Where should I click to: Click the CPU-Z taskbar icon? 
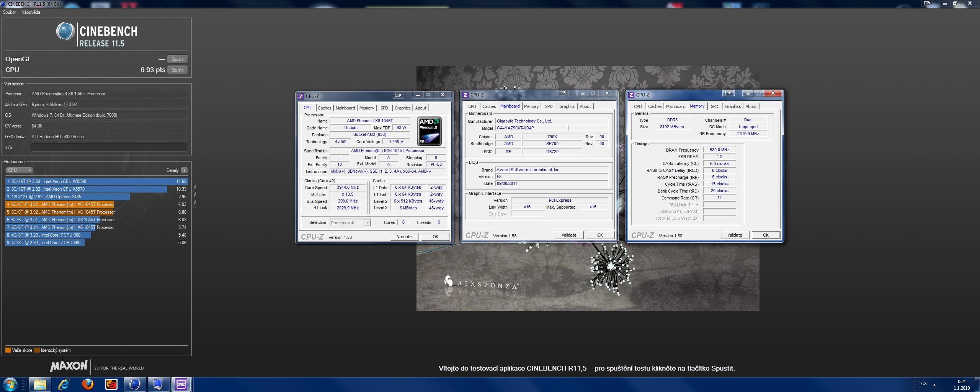[181, 384]
